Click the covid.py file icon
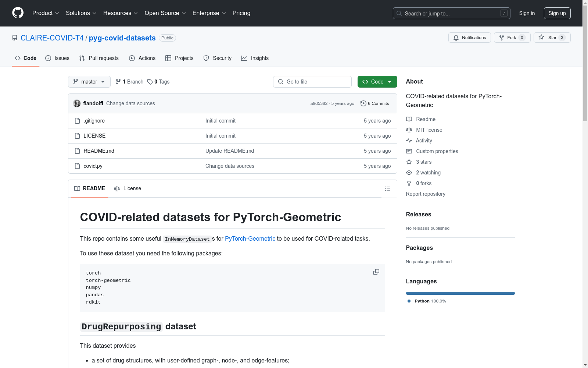Screen dimensions: 588x368 tap(77, 166)
